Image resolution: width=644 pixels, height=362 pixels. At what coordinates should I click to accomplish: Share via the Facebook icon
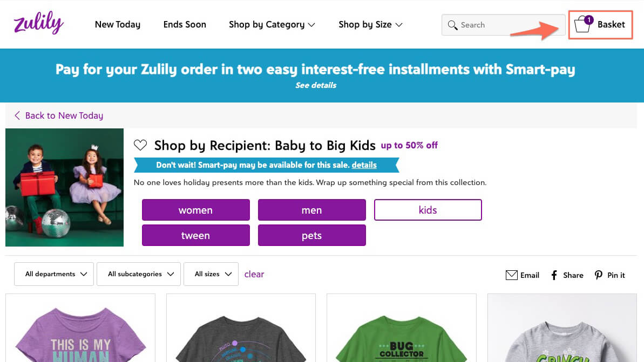554,275
